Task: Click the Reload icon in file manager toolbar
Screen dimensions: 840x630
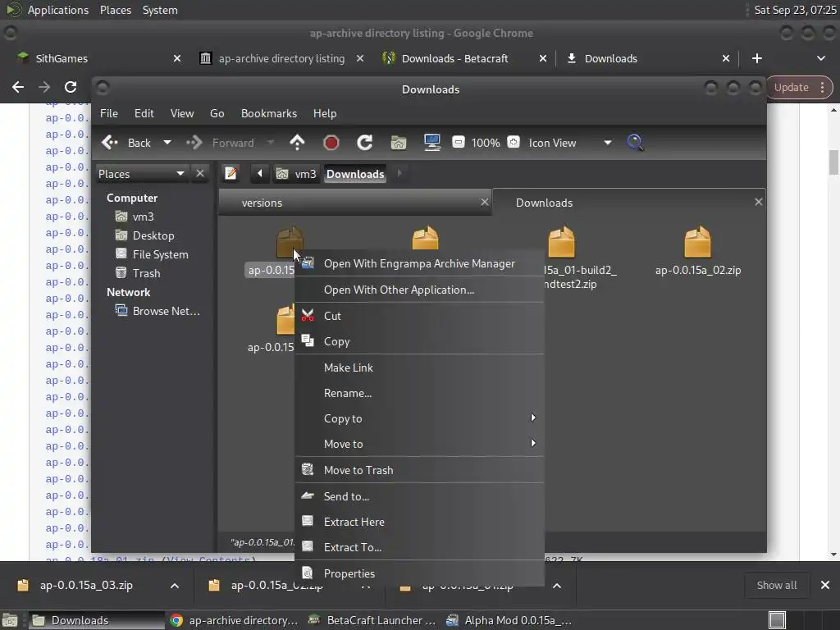Action: point(365,143)
